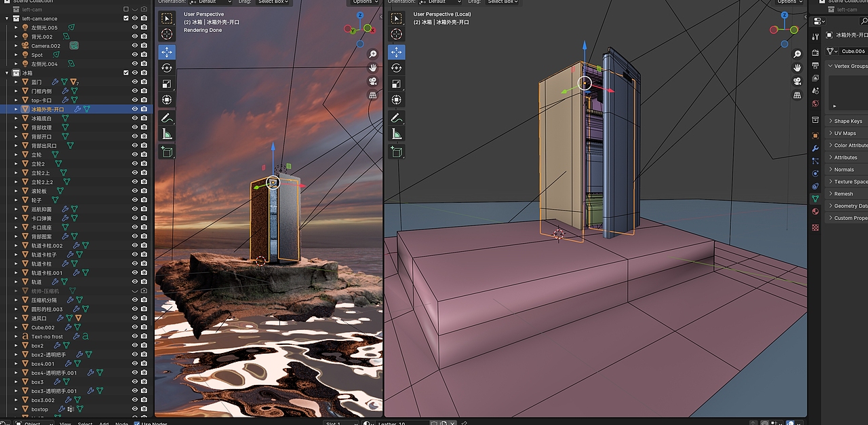Expand the UV Maps panel
Image resolution: width=868 pixels, height=425 pixels.
830,133
